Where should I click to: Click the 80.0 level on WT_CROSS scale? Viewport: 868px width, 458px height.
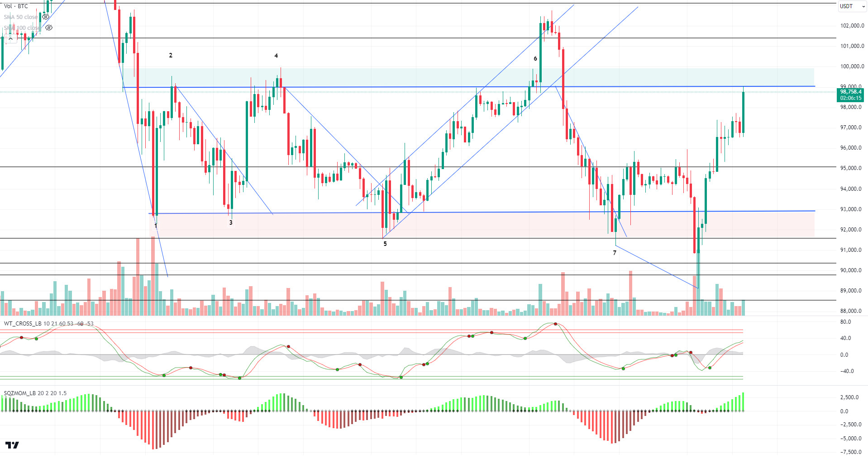(x=845, y=322)
